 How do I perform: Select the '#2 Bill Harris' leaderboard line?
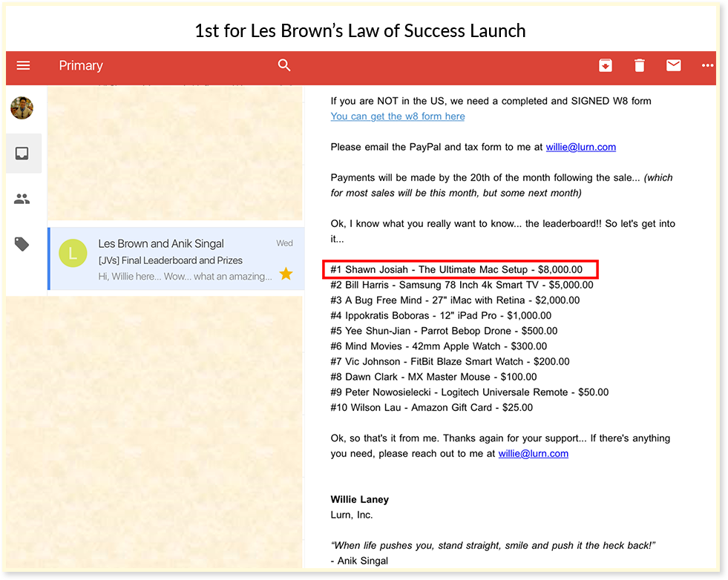coord(462,285)
